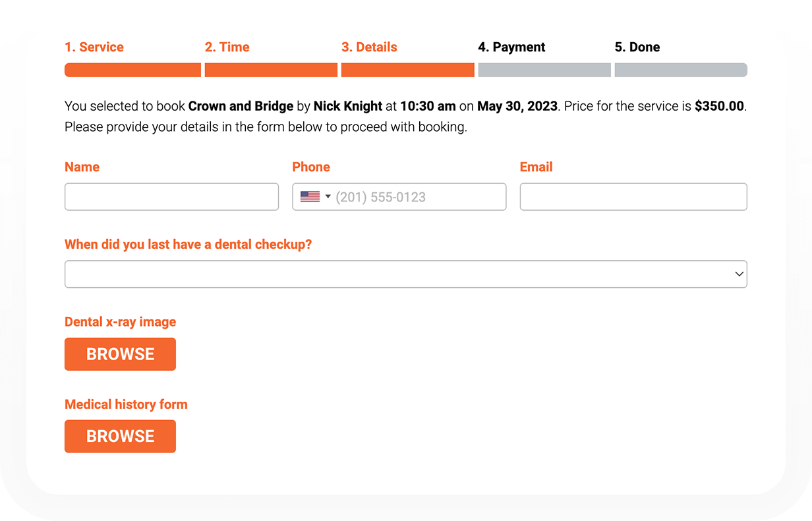Focus the Name input field
Viewport: 812px width, 521px height.
[x=171, y=197]
